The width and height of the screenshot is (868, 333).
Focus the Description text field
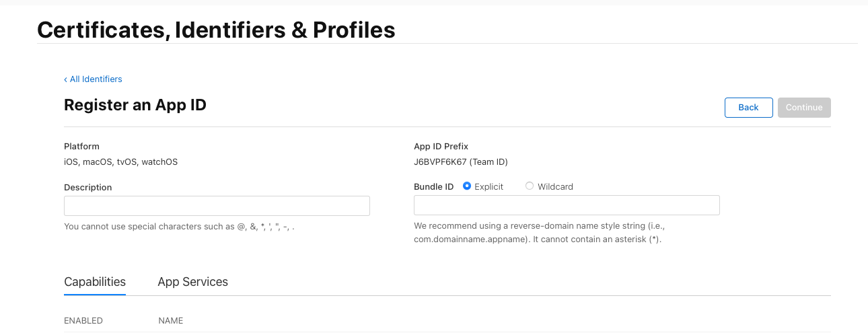[x=217, y=206]
